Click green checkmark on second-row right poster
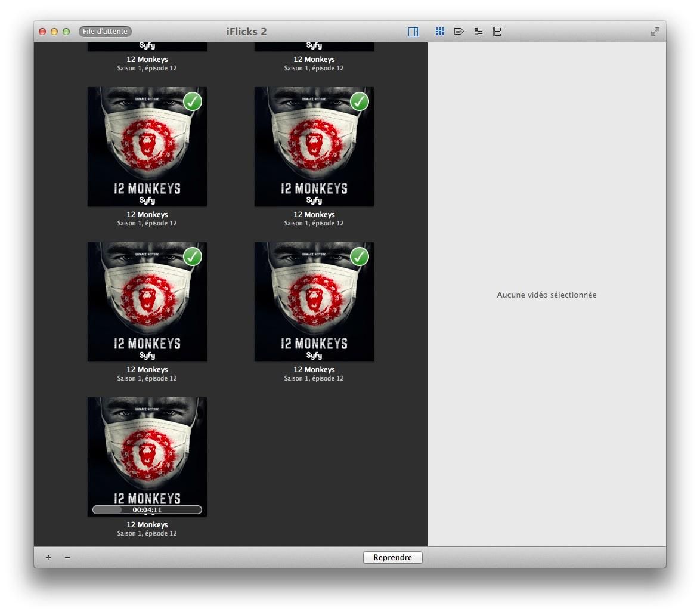Screen dimensions: 700x615 360,101
